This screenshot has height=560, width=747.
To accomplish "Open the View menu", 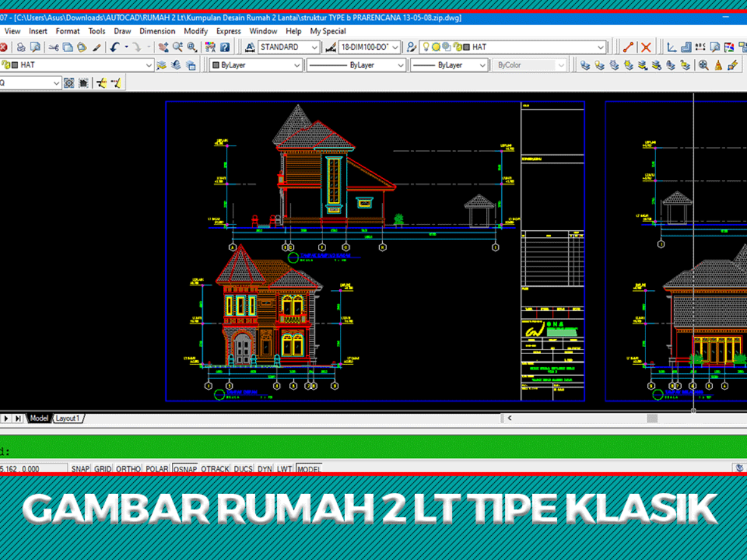I will point(12,31).
